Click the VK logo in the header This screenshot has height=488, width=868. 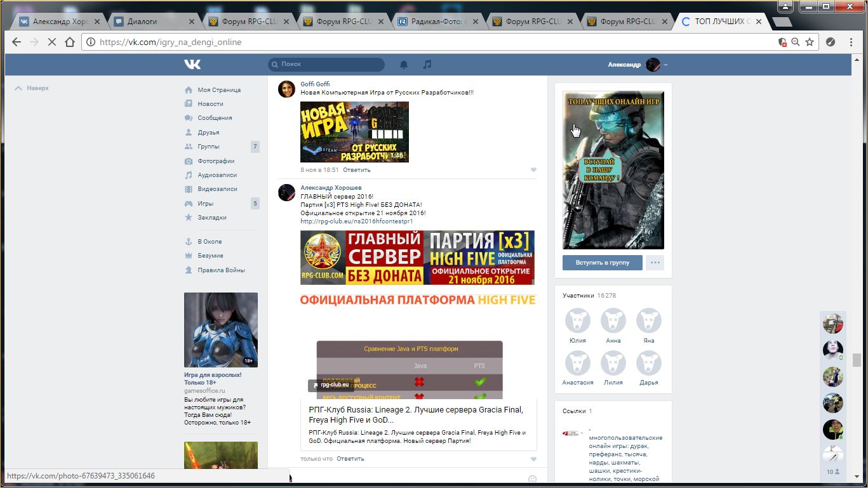point(192,64)
